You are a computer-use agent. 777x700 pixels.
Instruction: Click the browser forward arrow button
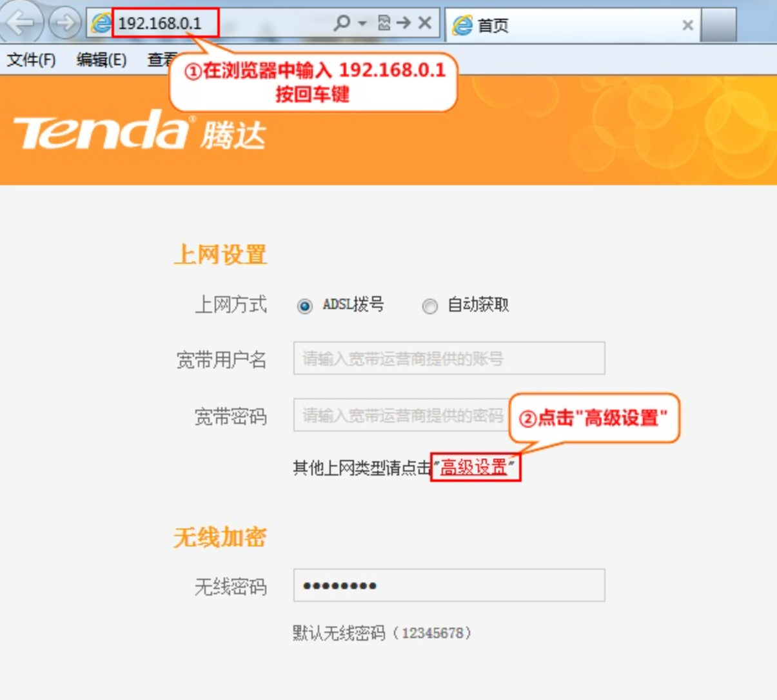[64, 24]
